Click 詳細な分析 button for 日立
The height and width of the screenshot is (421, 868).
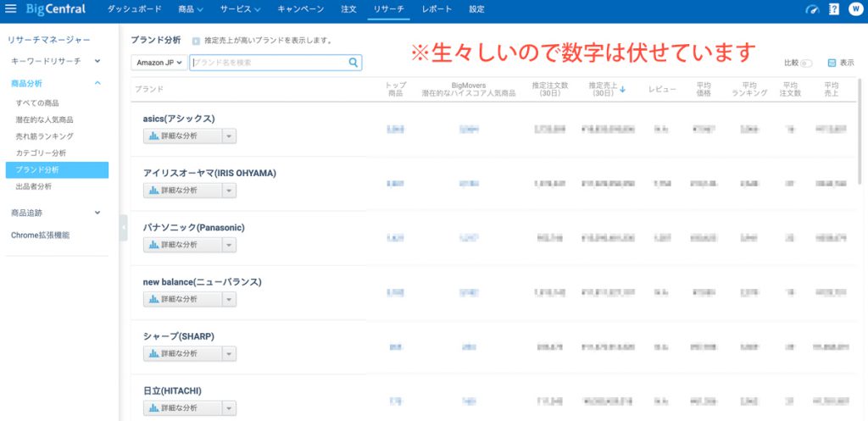(183, 407)
